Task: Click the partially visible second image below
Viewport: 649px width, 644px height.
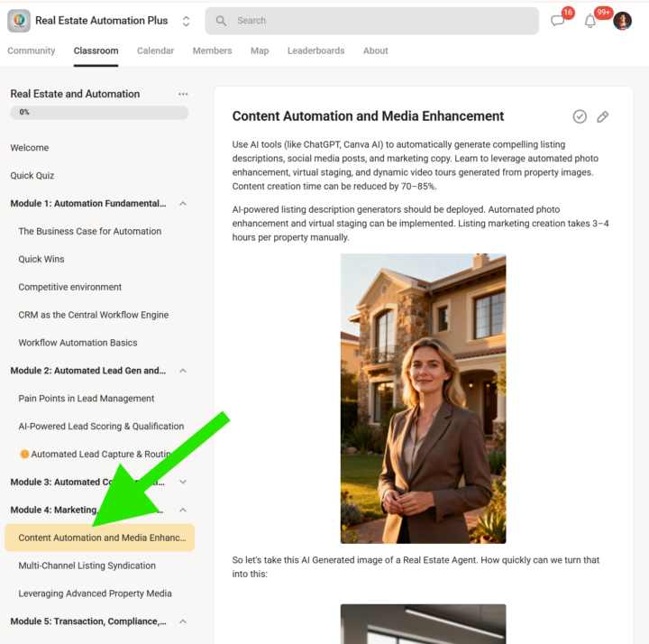Action: click(x=423, y=624)
